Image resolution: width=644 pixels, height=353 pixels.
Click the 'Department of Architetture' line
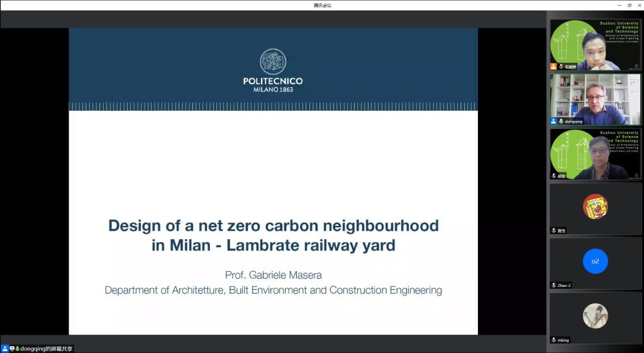pos(274,290)
